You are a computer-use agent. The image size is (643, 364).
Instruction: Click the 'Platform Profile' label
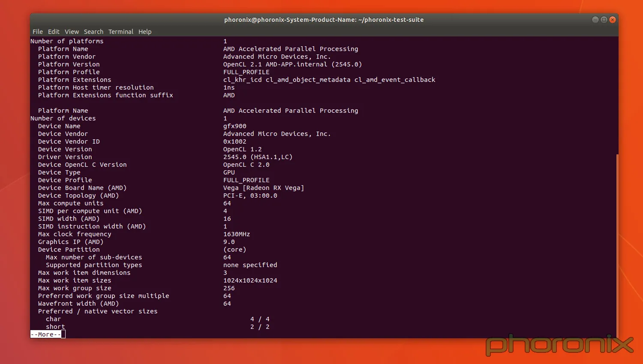pyautogui.click(x=69, y=72)
